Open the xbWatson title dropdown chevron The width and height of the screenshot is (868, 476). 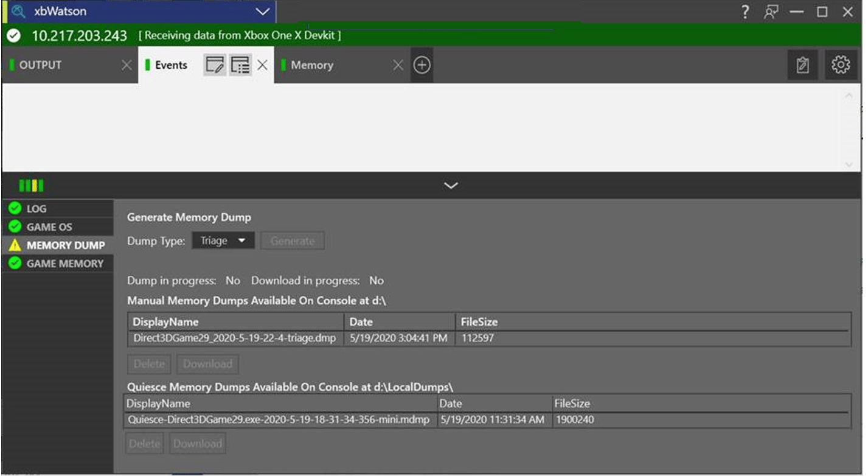pos(262,12)
